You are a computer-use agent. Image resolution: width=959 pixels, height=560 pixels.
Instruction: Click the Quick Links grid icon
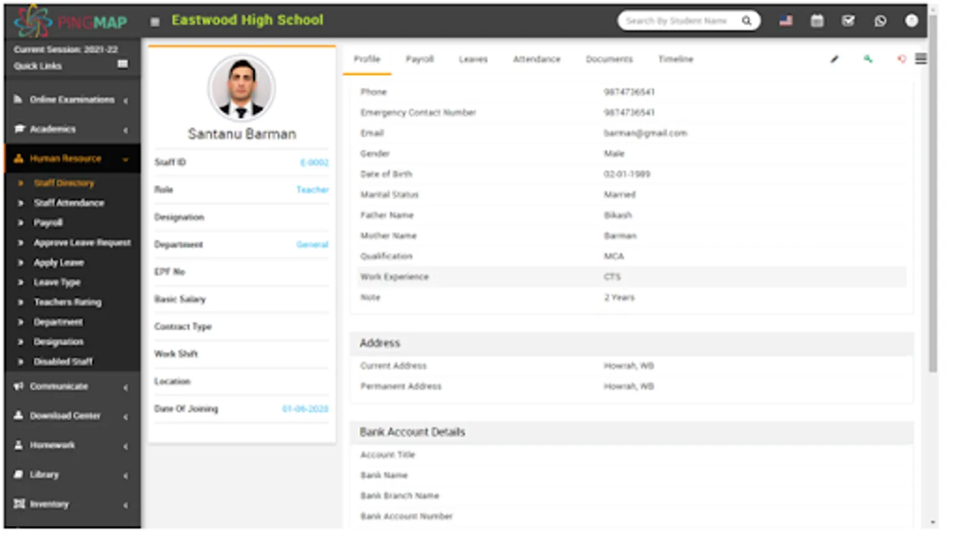[123, 64]
